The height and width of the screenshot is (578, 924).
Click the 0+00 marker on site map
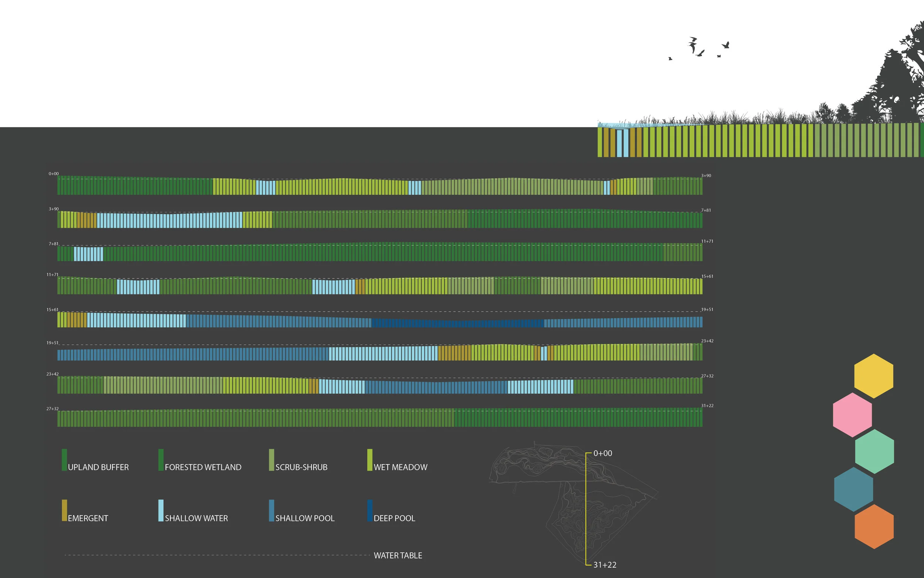(x=602, y=453)
